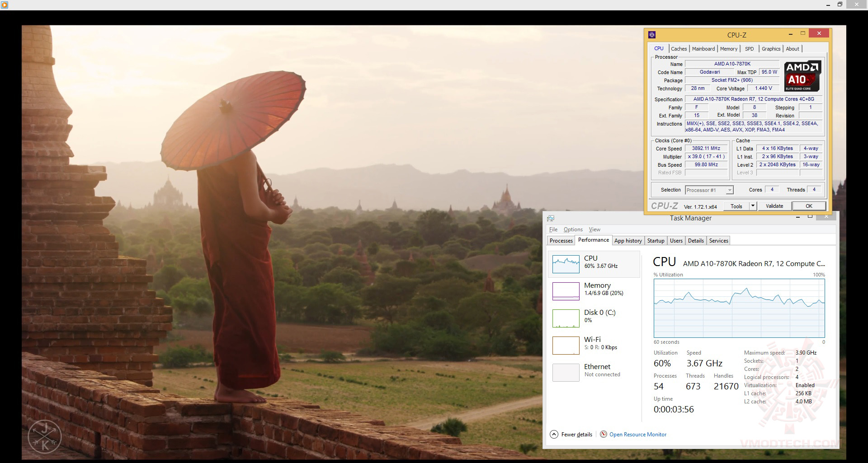Switch to the Processes tab

561,241
